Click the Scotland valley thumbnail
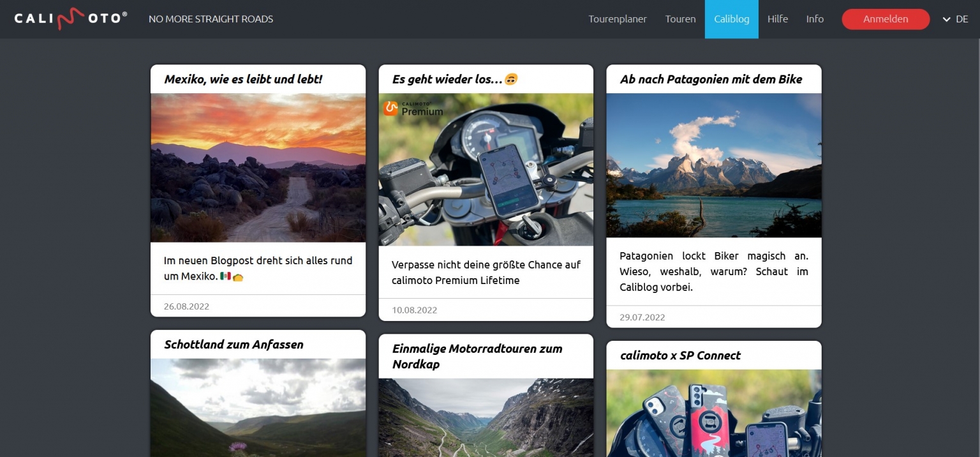This screenshot has width=980, height=457. 258,408
